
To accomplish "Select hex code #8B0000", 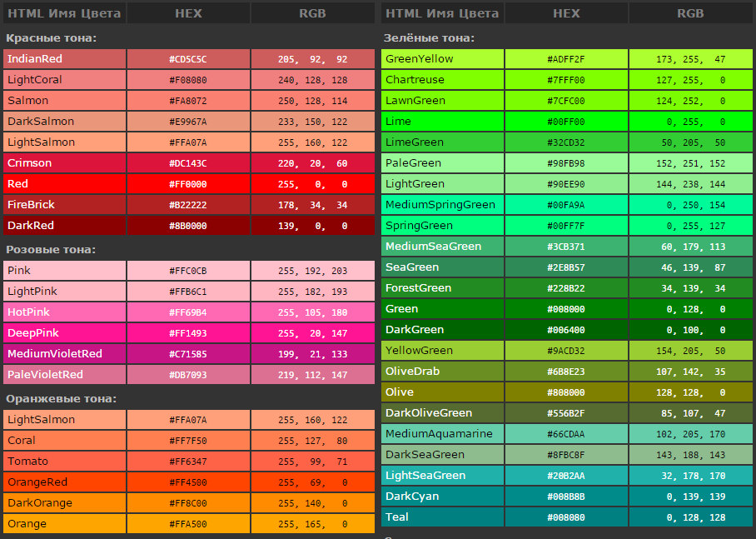I will (188, 226).
